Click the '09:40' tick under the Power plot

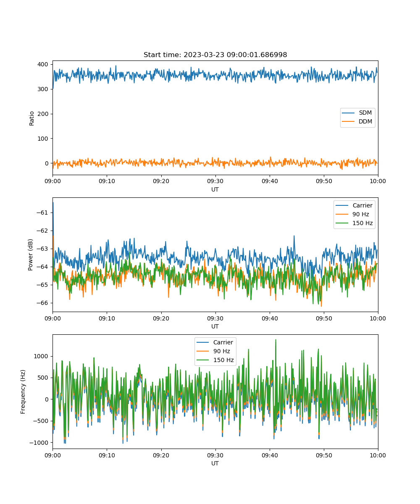[270, 318]
